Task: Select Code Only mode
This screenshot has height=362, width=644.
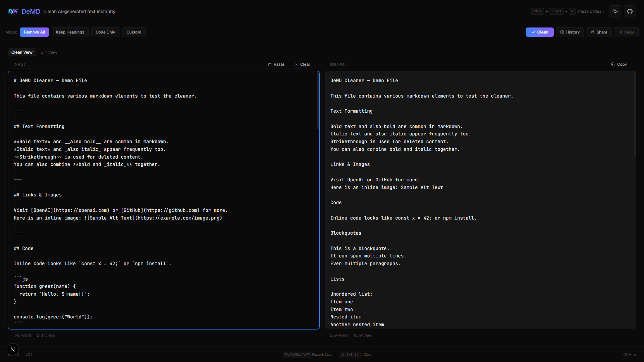Action: coord(105,32)
